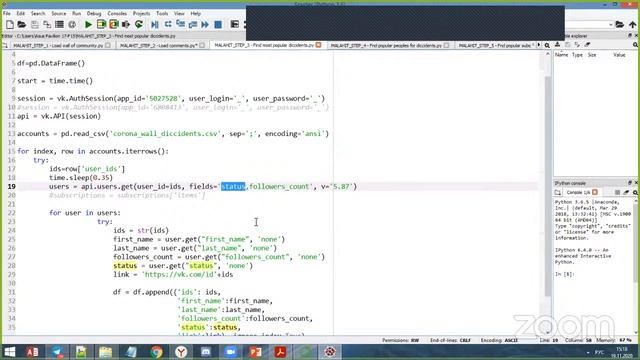The width and height of the screenshot is (640, 360).
Task: Close the Console 1/A tab
Action: coord(595,192)
